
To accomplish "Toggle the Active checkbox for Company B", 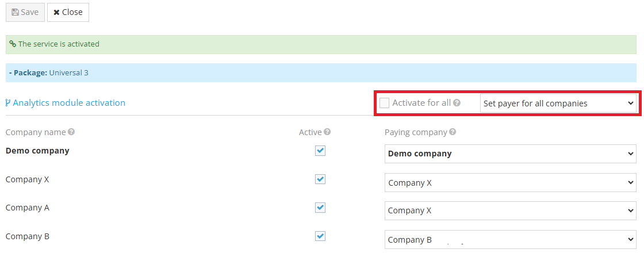I will coord(320,236).
